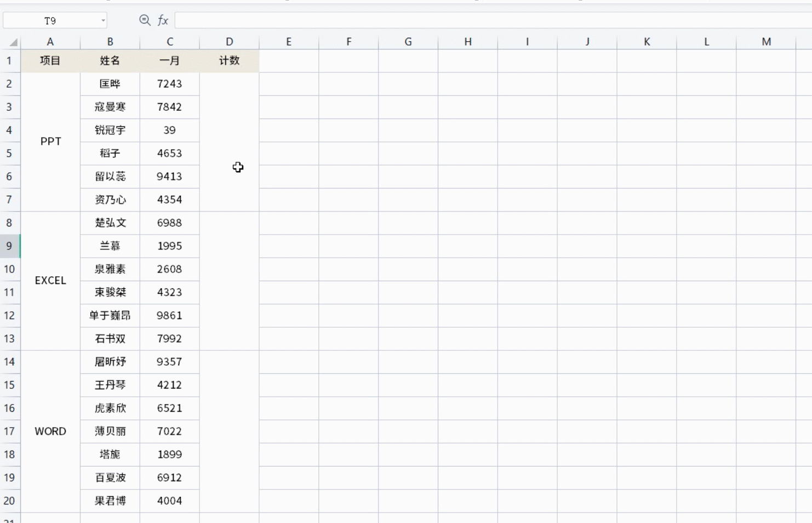Viewport: 812px width, 523px height.
Task: Click the name cell 锐冠宇
Action: 110,130
